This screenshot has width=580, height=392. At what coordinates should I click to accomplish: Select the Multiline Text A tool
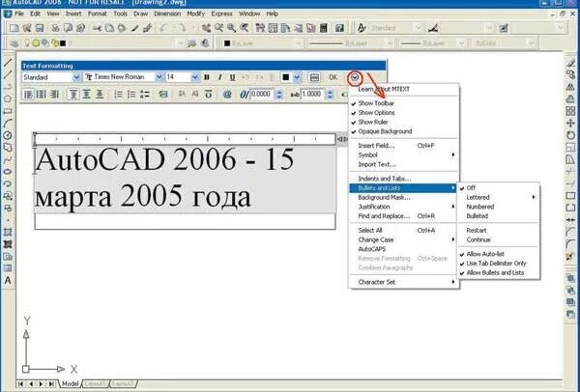pyautogui.click(x=8, y=280)
